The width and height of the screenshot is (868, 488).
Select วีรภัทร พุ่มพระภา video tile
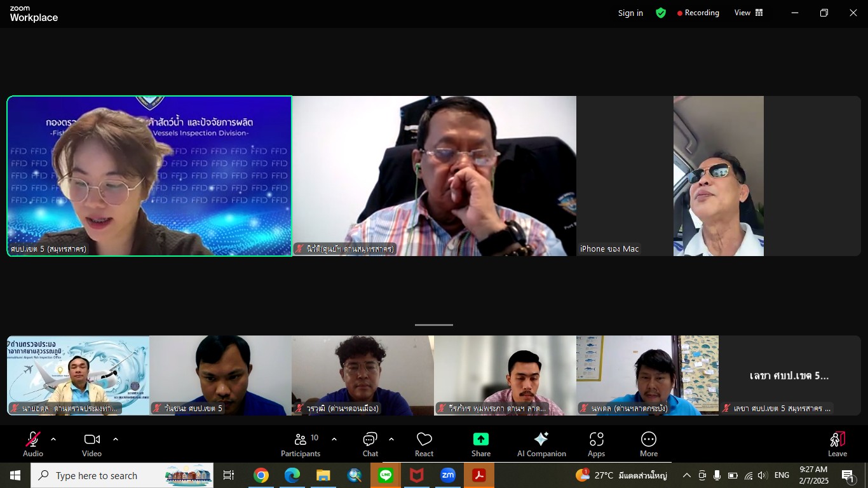click(x=505, y=376)
